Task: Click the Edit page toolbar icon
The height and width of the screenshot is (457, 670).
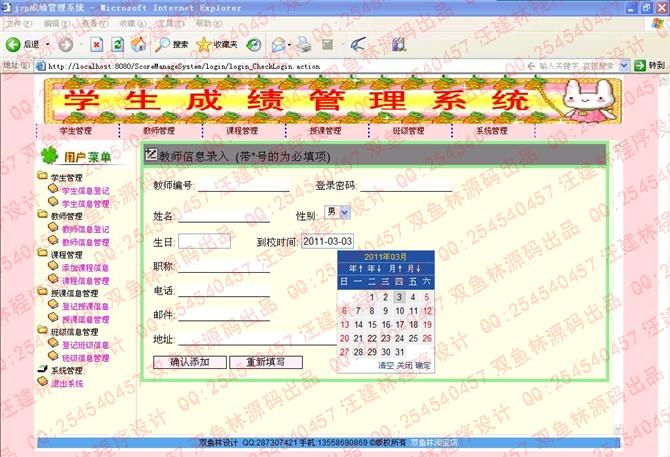Action: 327,44
